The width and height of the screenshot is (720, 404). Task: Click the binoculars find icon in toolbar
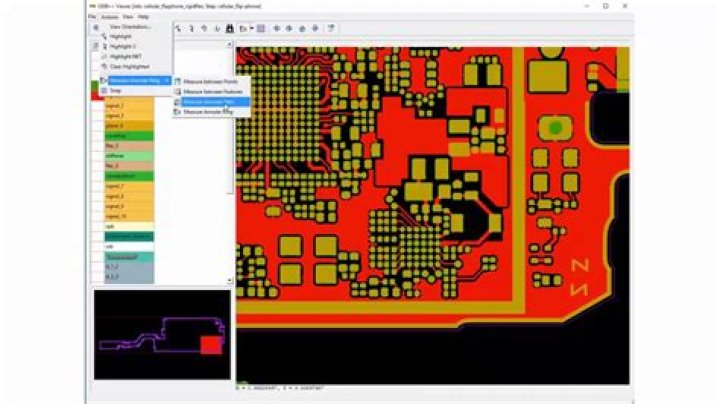[x=229, y=28]
